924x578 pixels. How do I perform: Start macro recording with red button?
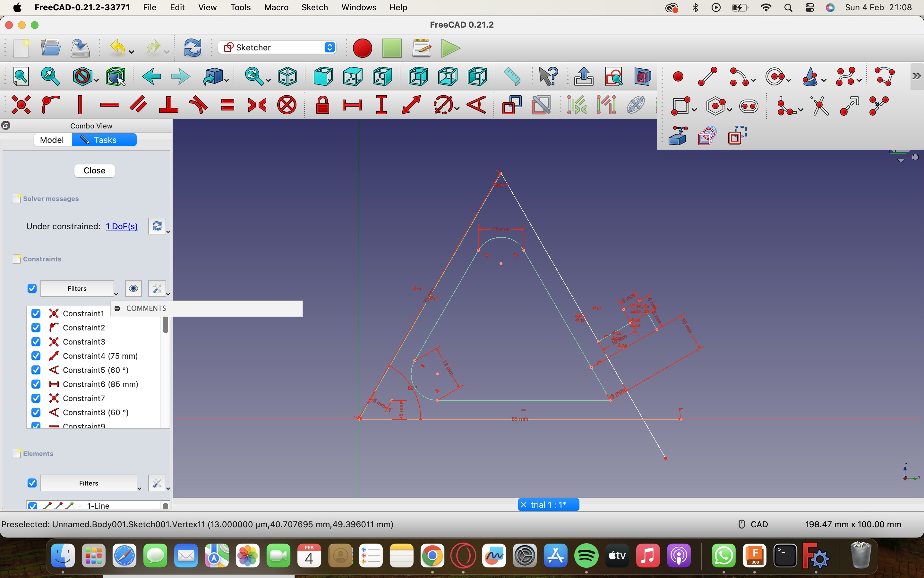pyautogui.click(x=362, y=48)
